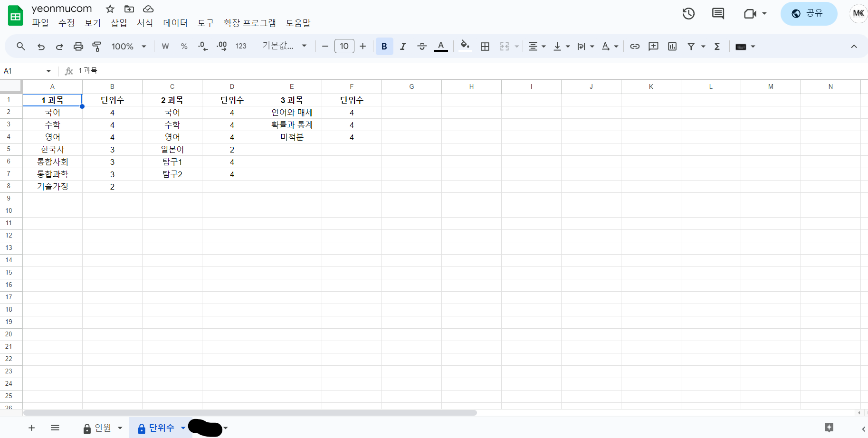Toggle strikethrough formatting
The width and height of the screenshot is (868, 438).
coord(422,46)
